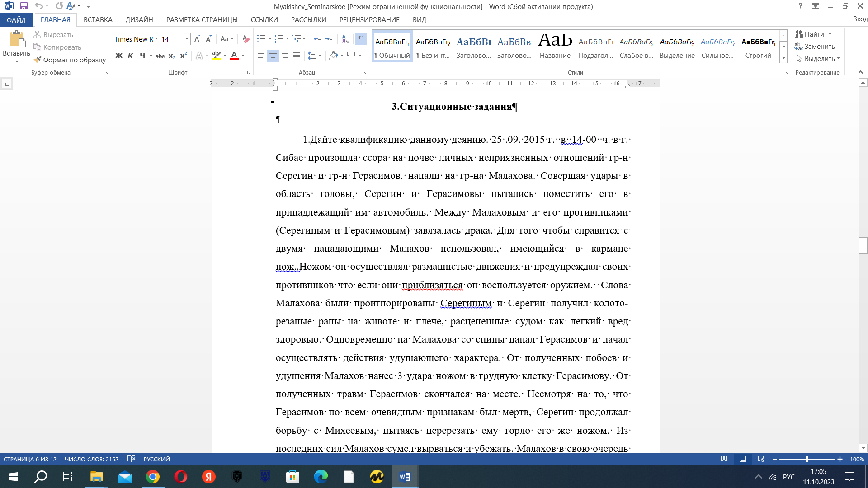Open the Change Case (Aa) dropdown
Image resolution: width=868 pixels, height=488 pixels.
coord(226,39)
